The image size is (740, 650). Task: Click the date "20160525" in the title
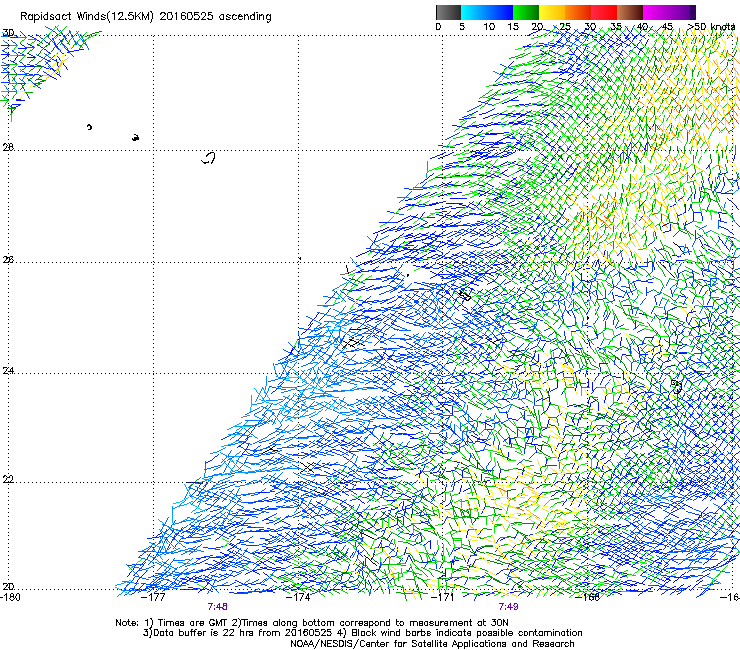point(186,16)
